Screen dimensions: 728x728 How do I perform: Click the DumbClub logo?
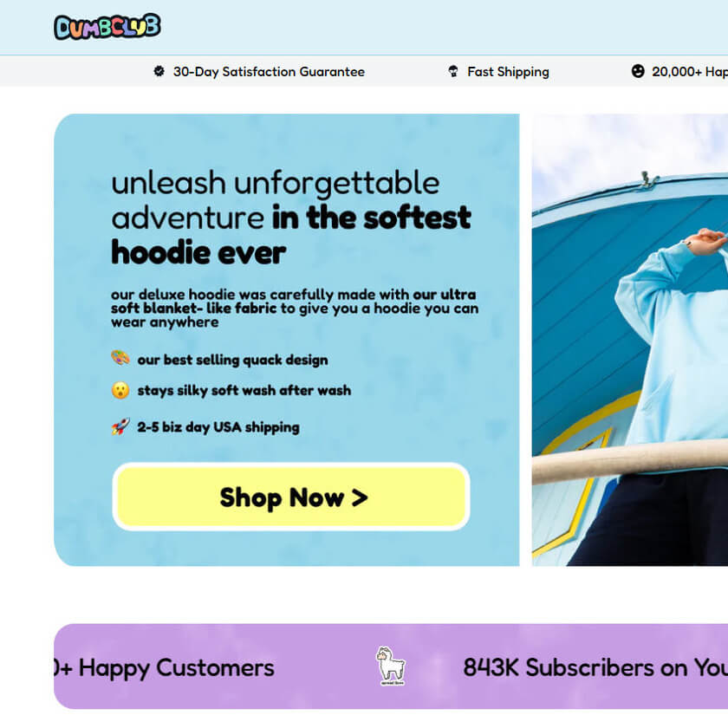(x=107, y=27)
